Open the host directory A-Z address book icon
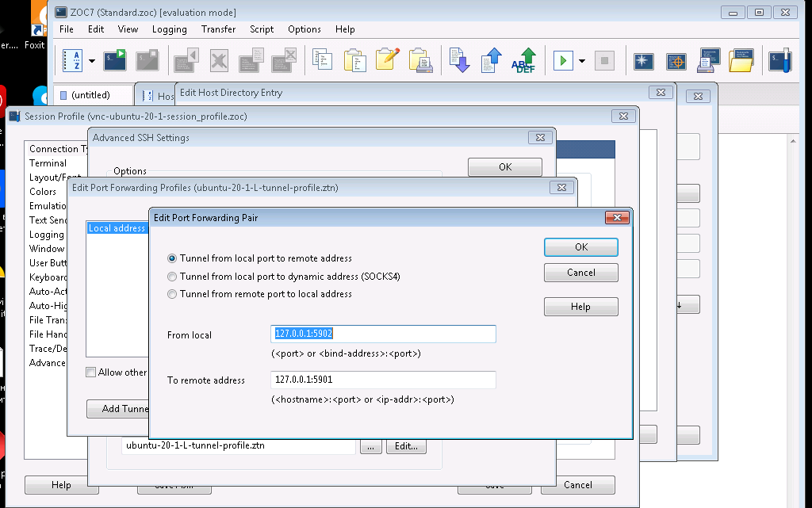Screen dimensions: 812x508 pos(71,60)
